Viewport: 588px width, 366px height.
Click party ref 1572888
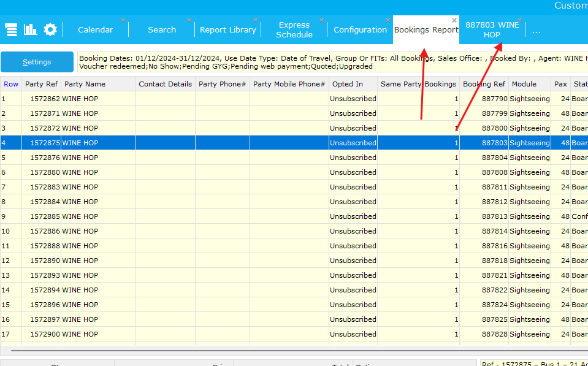click(41, 246)
